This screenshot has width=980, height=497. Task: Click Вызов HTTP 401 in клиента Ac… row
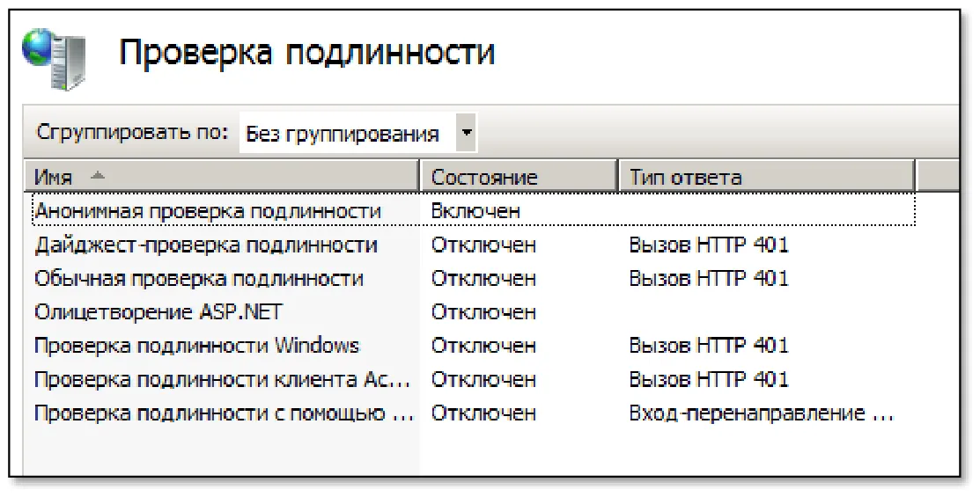[x=709, y=380]
